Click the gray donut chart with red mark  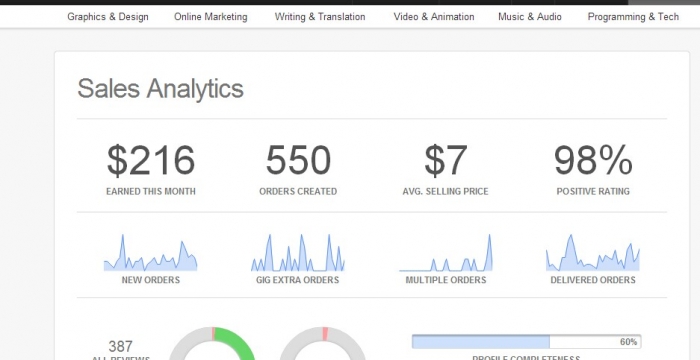point(322,343)
